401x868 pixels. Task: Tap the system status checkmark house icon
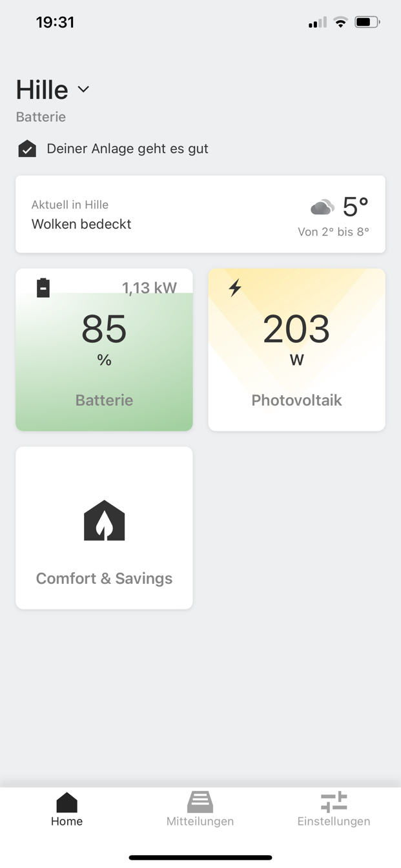[x=27, y=149]
